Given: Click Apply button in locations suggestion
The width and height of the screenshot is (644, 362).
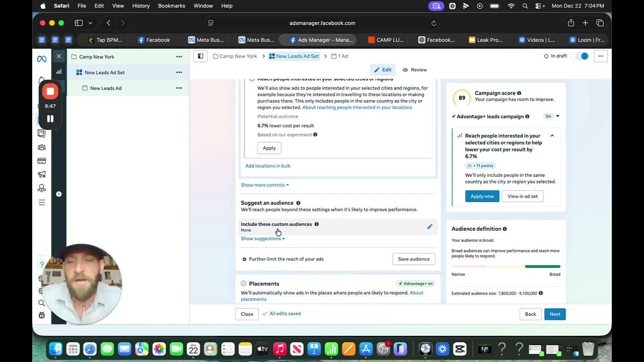Looking at the screenshot, I should coord(269,148).
